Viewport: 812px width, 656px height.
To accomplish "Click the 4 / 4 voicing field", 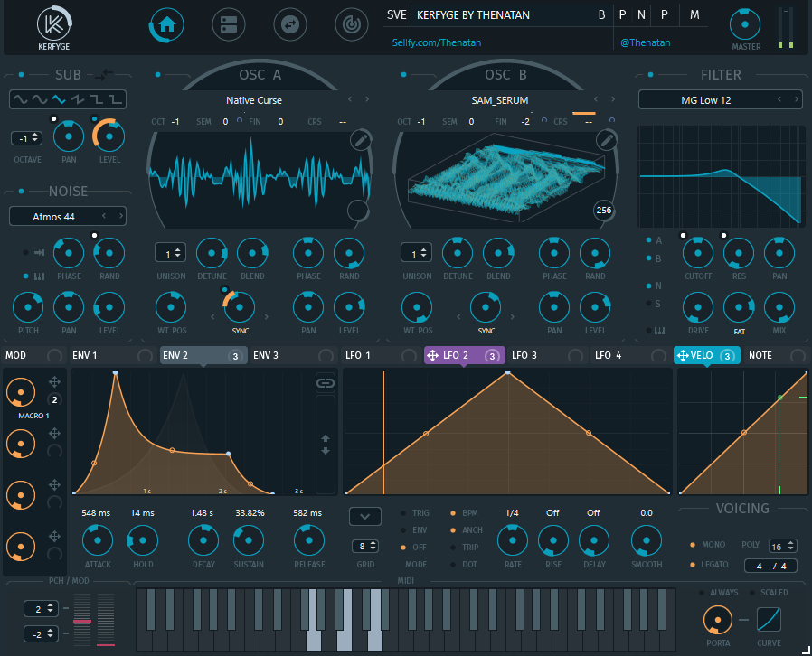I will tap(770, 566).
